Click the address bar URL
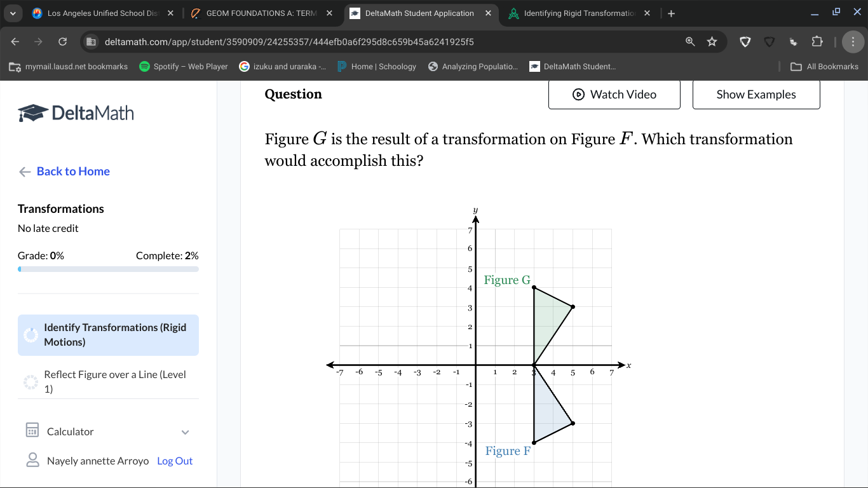 tap(289, 42)
